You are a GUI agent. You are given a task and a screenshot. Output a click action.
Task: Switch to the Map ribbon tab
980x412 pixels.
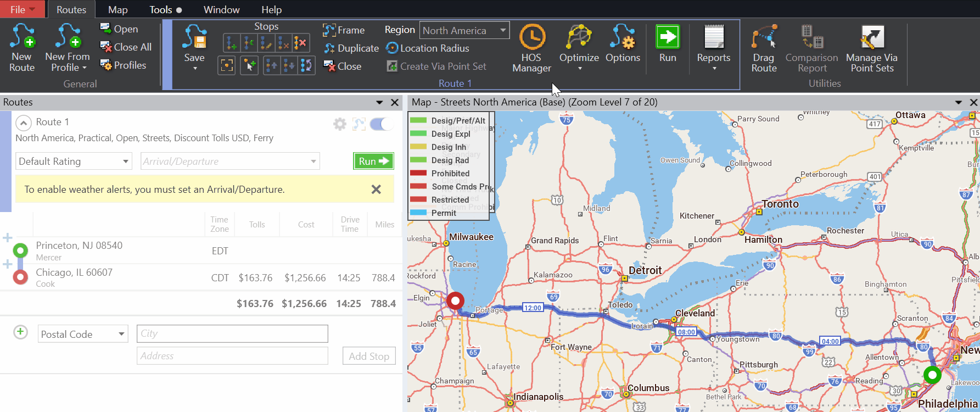click(x=118, y=10)
